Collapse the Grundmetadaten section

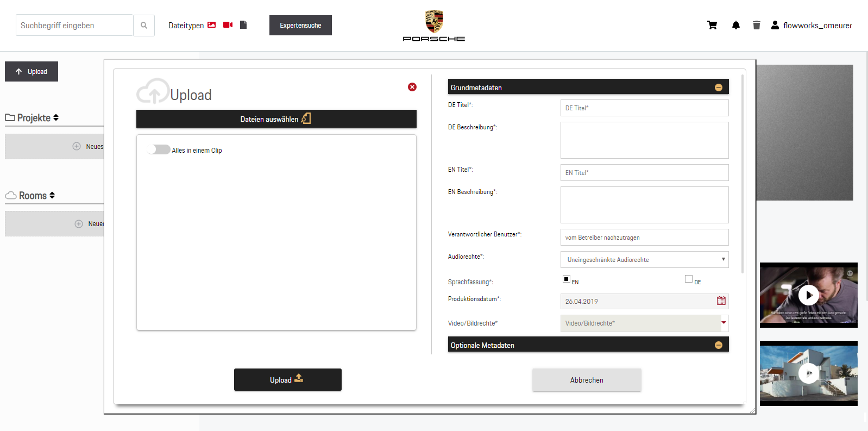coord(718,88)
